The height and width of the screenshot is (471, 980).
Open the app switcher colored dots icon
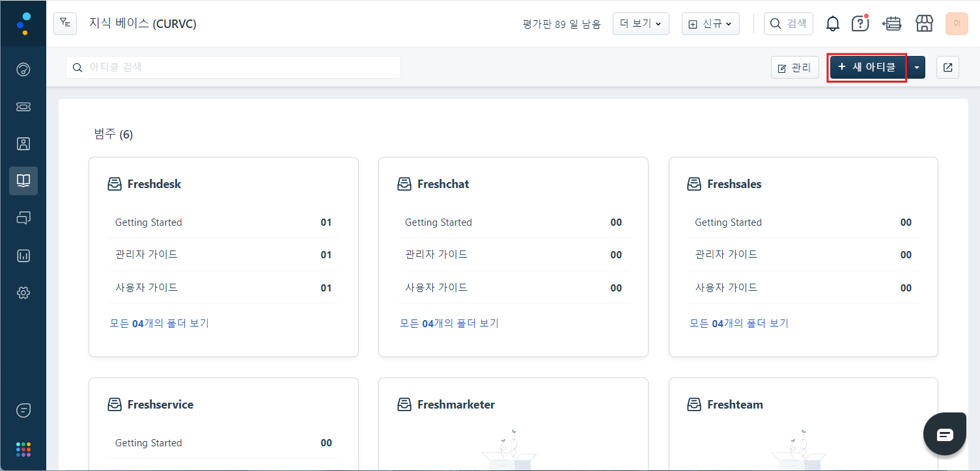coord(23,450)
